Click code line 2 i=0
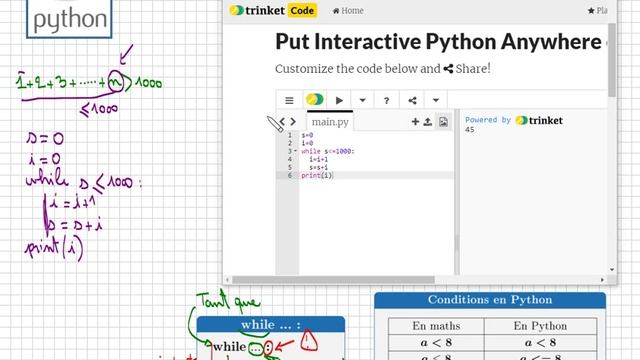Screen dimensions: 640x360 tap(307, 143)
